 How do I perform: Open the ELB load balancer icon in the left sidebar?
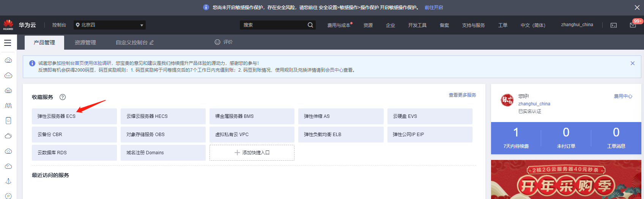click(8, 181)
